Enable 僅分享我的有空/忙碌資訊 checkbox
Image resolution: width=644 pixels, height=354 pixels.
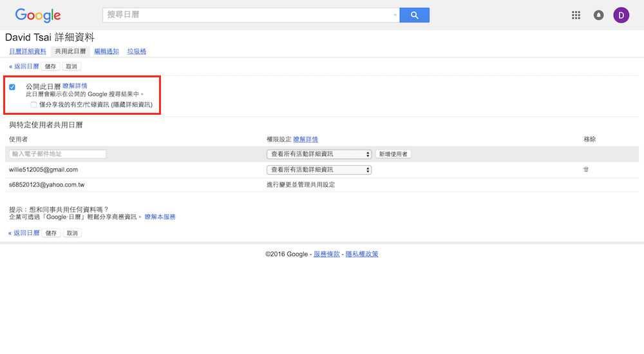(33, 105)
